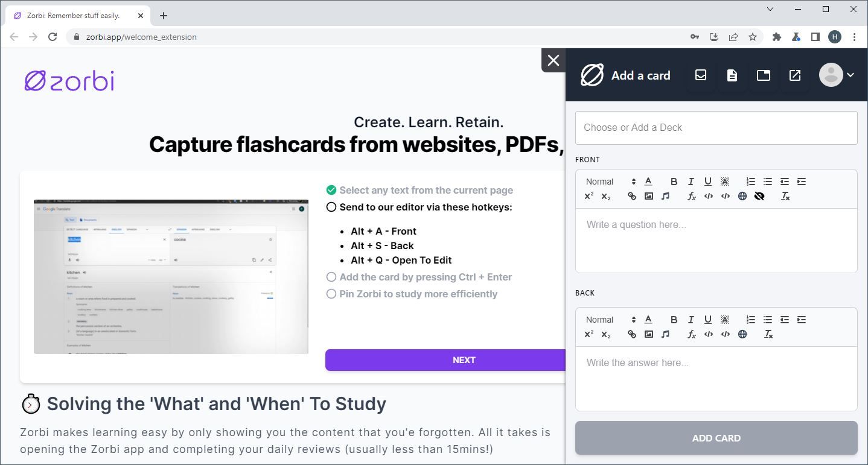Open Zorbi in external window icon
868x465 pixels.
795,75
